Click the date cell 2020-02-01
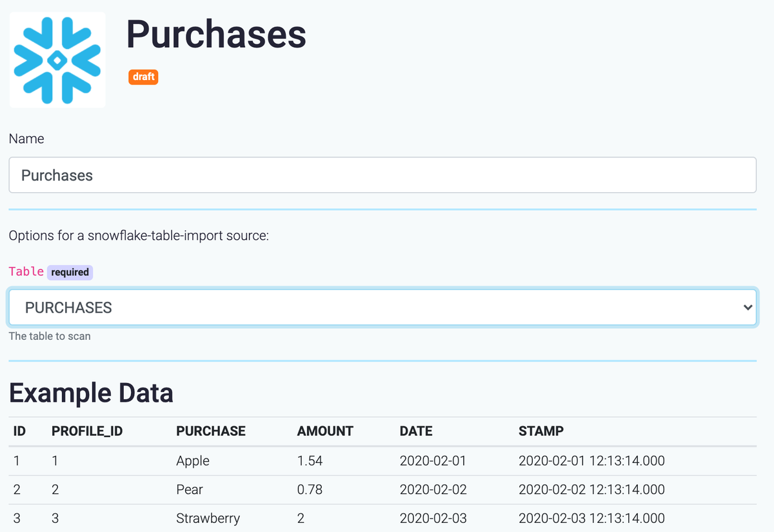Screen dimensions: 774x532 point(433,461)
